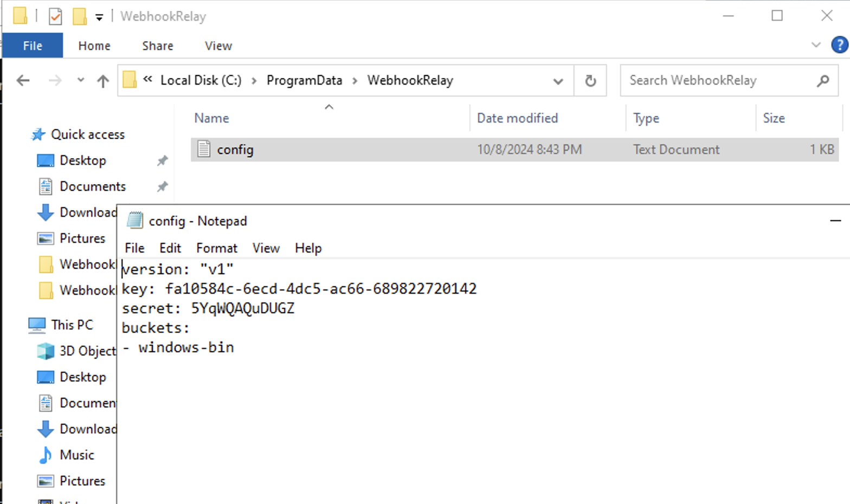
Task: Click the search magnifier icon
Action: point(823,81)
